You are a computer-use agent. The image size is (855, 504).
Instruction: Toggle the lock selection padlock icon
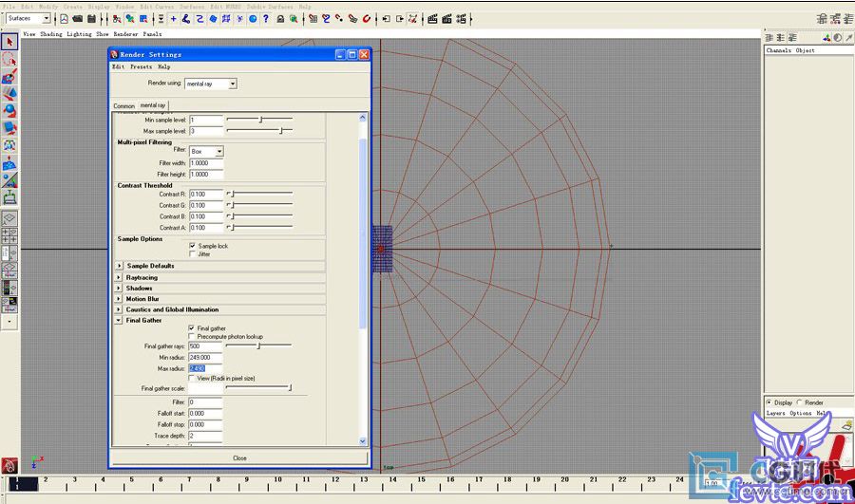(x=279, y=19)
